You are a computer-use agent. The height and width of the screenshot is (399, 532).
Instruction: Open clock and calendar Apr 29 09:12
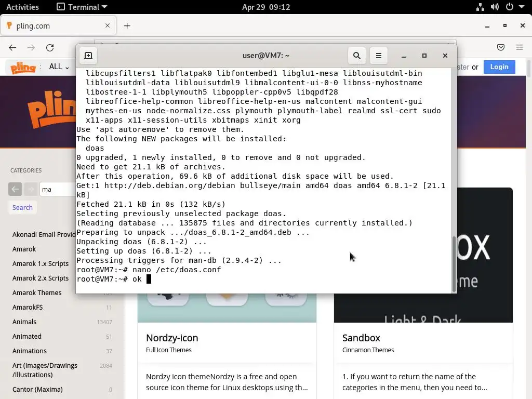click(x=266, y=7)
